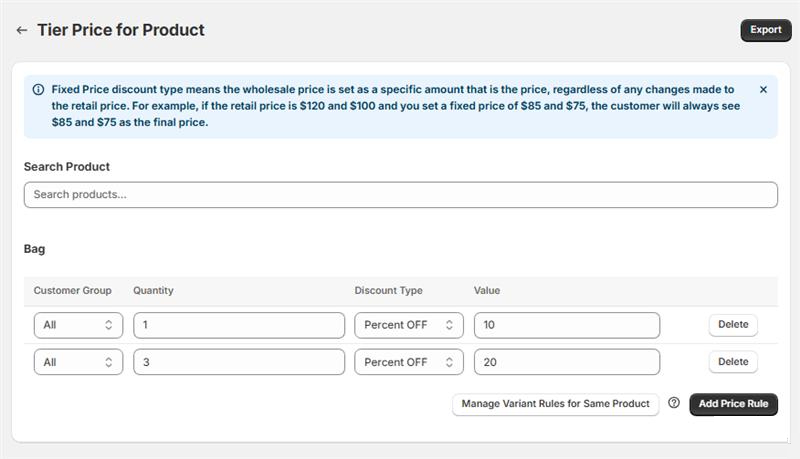This screenshot has height=459, width=800.
Task: Click the Bag product name label
Action: click(35, 249)
